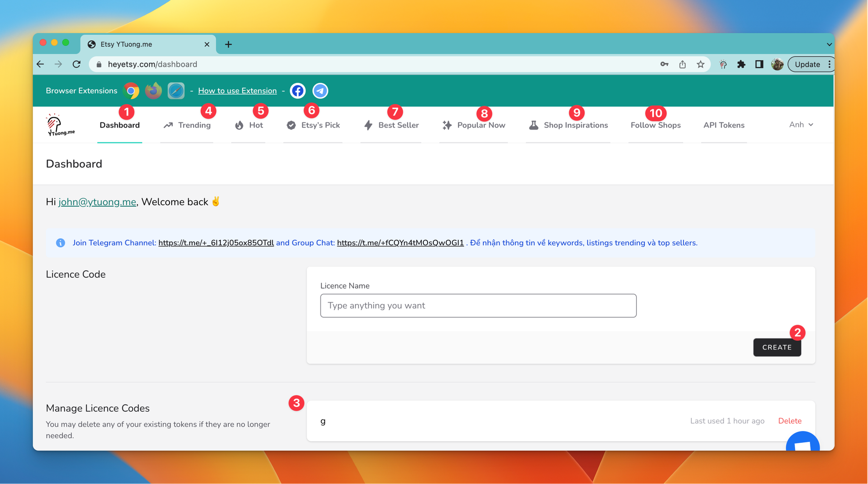Image resolution: width=868 pixels, height=484 pixels.
Task: Go back with the browser back arrow
Action: (40, 64)
